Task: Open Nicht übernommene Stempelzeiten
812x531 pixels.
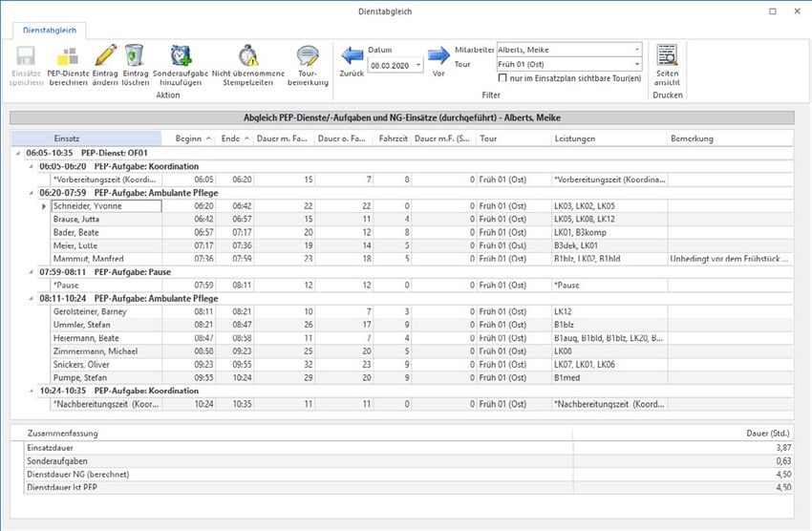Action: (248, 56)
